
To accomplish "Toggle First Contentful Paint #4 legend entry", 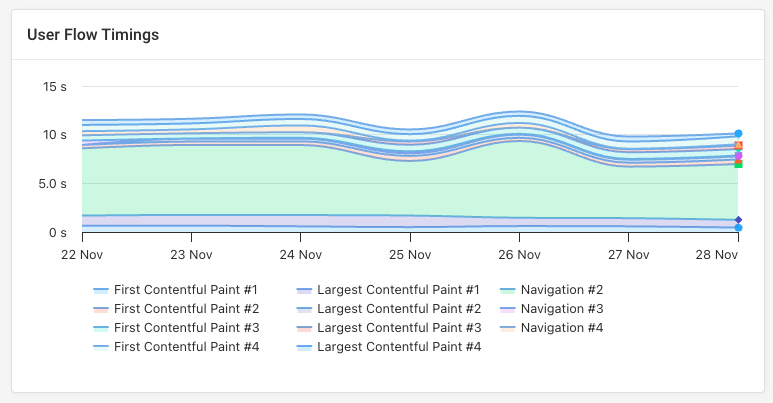I will pyautogui.click(x=176, y=347).
